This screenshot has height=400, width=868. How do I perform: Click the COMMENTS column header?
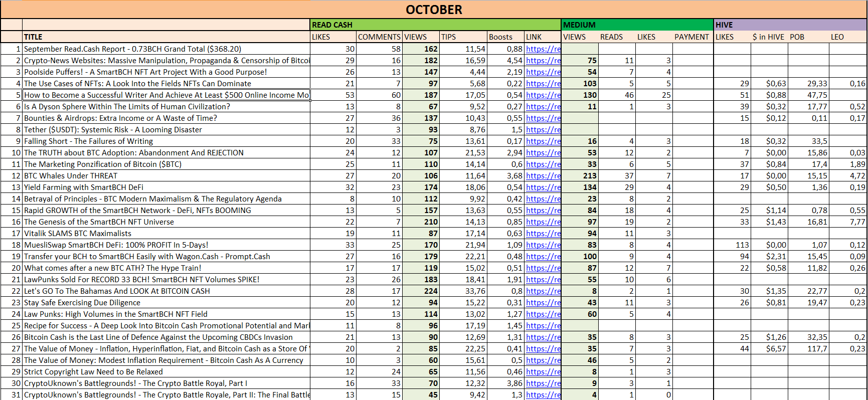(379, 37)
